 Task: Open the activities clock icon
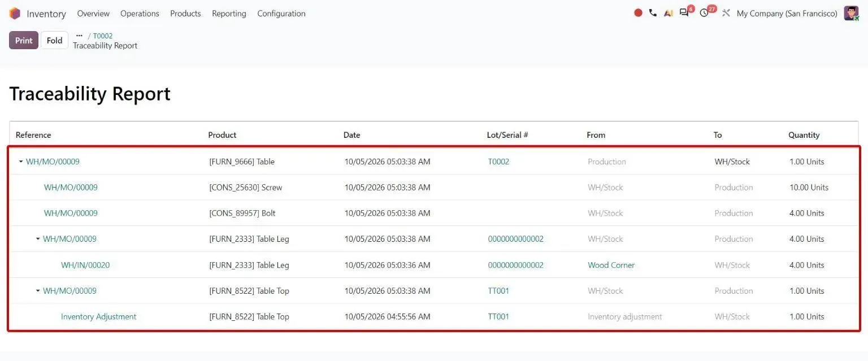point(704,13)
